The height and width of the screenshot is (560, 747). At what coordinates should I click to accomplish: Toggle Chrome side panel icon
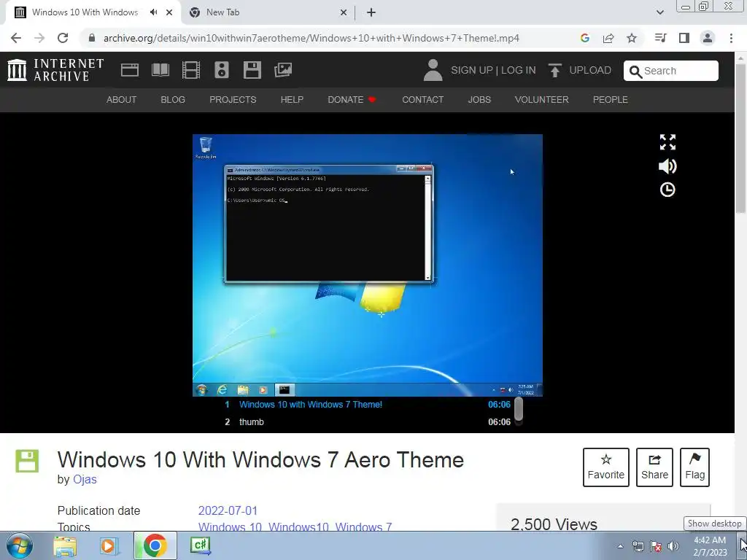684,38
